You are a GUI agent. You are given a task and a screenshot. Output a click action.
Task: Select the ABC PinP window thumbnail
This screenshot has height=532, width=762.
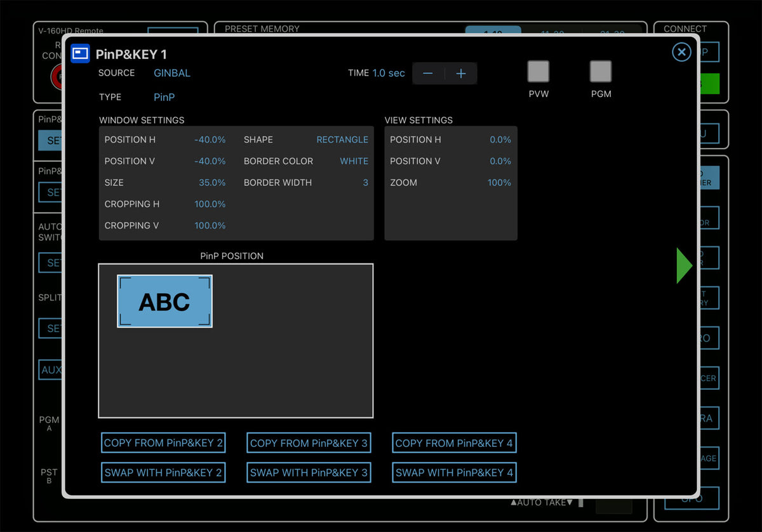(164, 302)
